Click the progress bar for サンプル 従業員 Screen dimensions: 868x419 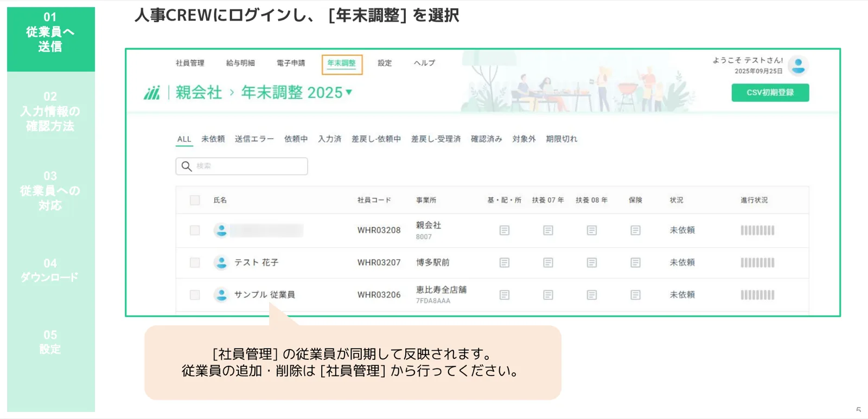(757, 295)
